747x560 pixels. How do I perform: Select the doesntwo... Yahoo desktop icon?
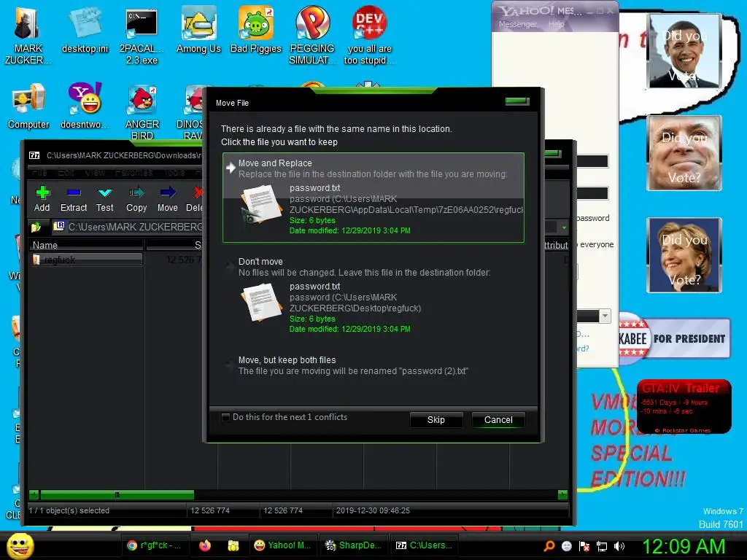[85, 106]
